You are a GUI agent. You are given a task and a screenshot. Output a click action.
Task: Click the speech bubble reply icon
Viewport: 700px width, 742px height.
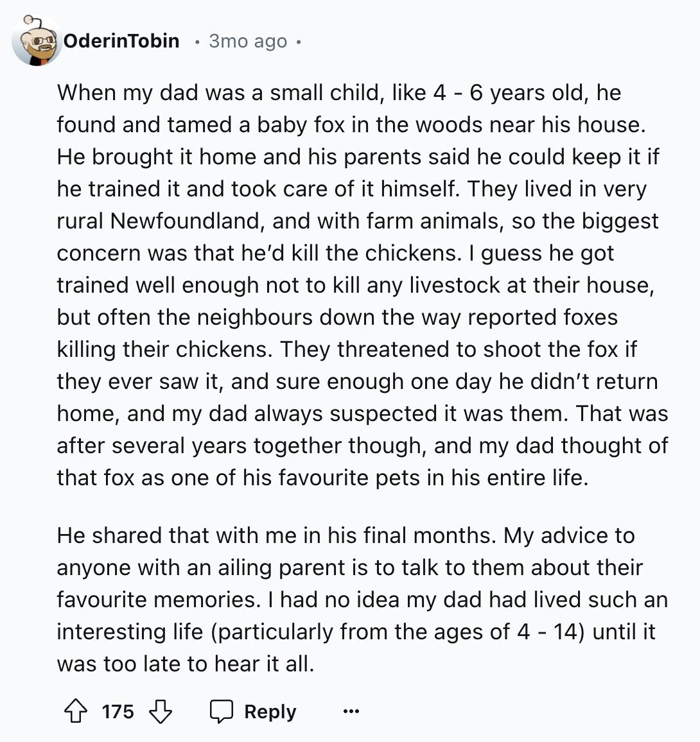click(222, 711)
